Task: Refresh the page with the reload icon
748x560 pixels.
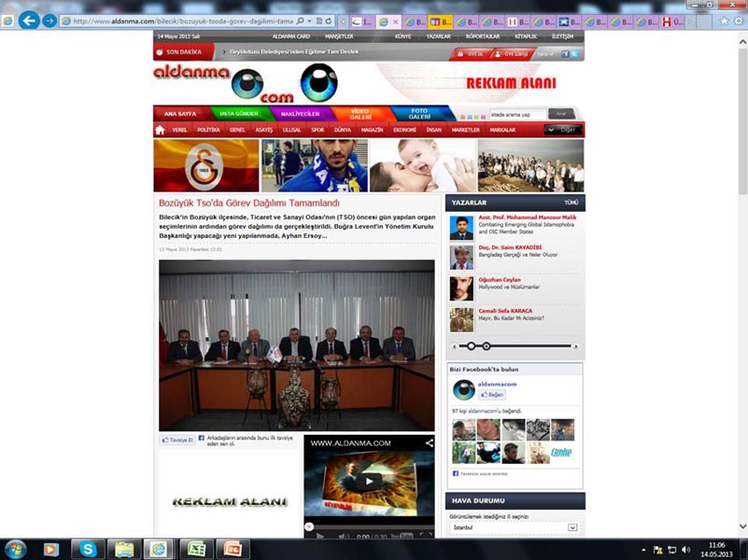Action: pyautogui.click(x=329, y=21)
